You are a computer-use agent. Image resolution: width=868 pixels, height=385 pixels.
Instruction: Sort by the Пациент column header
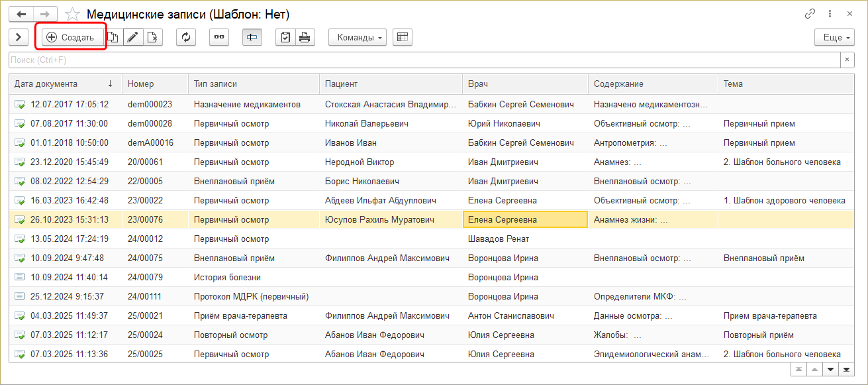[391, 84]
